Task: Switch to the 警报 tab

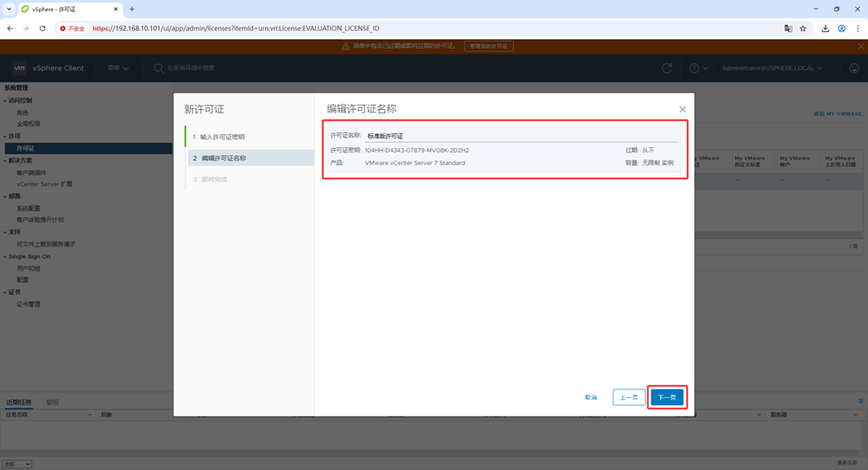Action: click(52, 403)
